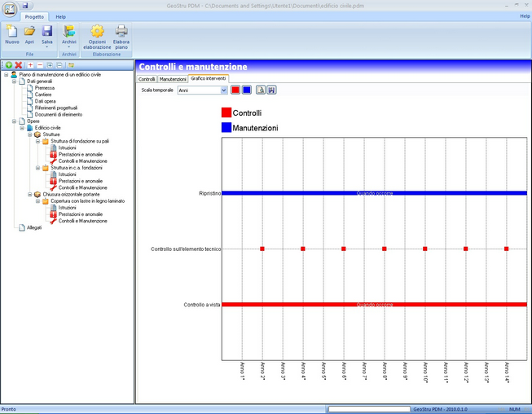The image size is (532, 414).
Task: Click the expand all tree icon
Action: [50, 65]
